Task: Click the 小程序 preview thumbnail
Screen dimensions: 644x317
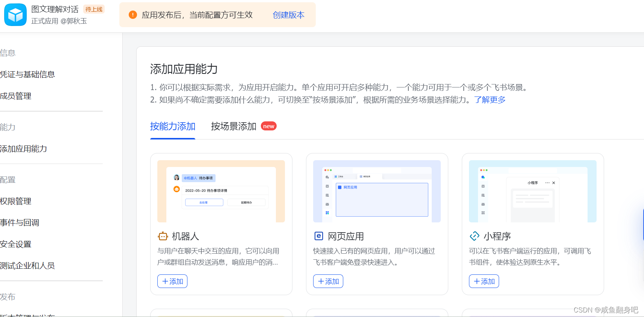Action: 533,191
